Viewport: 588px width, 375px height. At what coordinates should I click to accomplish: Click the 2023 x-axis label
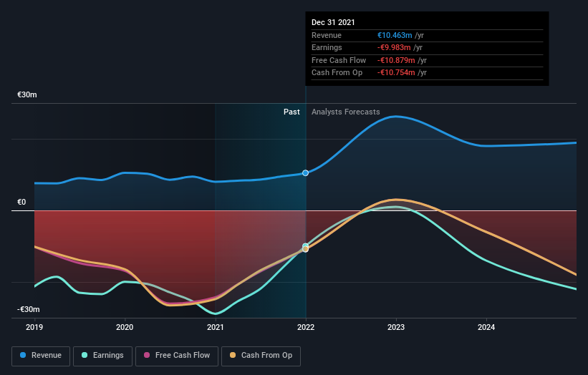(396, 328)
